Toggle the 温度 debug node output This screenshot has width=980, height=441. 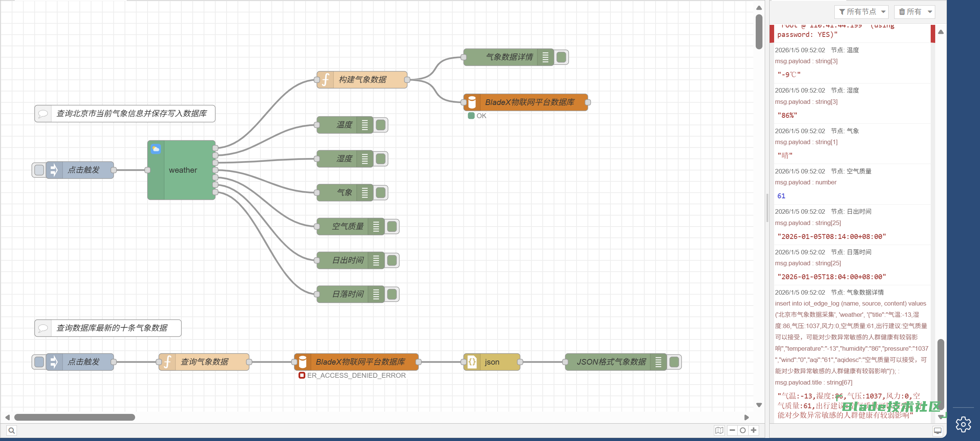pos(380,125)
